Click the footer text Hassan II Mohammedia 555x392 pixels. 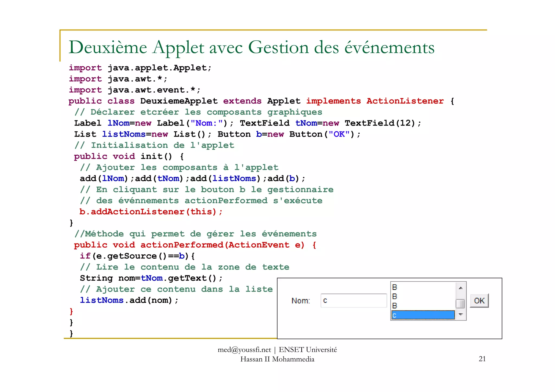click(277, 359)
